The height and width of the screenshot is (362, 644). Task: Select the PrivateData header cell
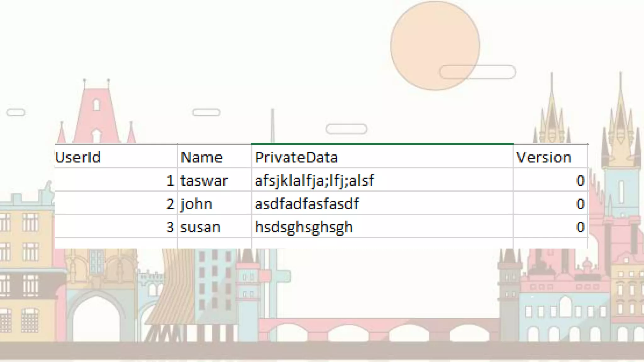pyautogui.click(x=382, y=156)
